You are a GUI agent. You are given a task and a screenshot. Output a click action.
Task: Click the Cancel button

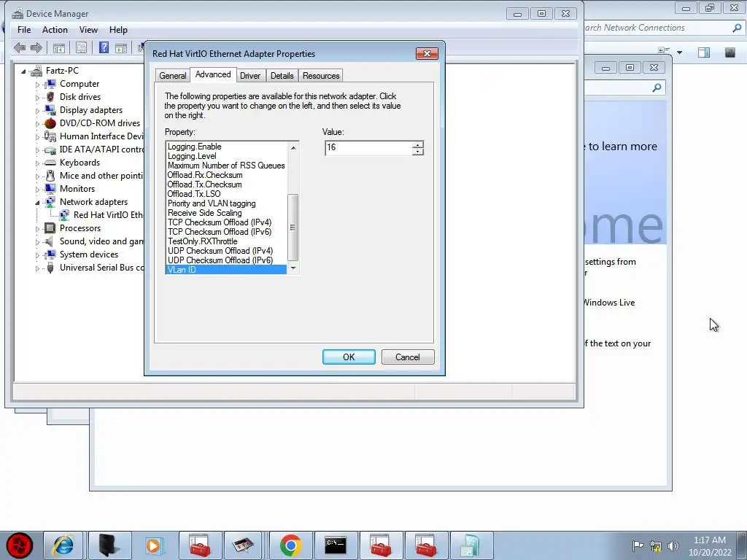point(408,357)
